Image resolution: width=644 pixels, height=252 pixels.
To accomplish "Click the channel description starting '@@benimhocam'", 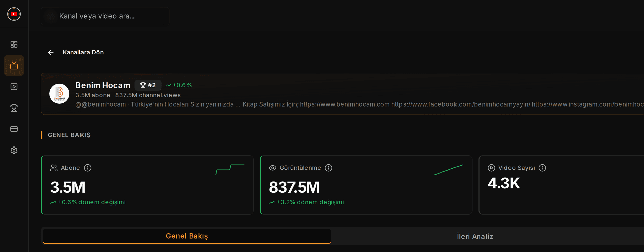I will point(360,104).
